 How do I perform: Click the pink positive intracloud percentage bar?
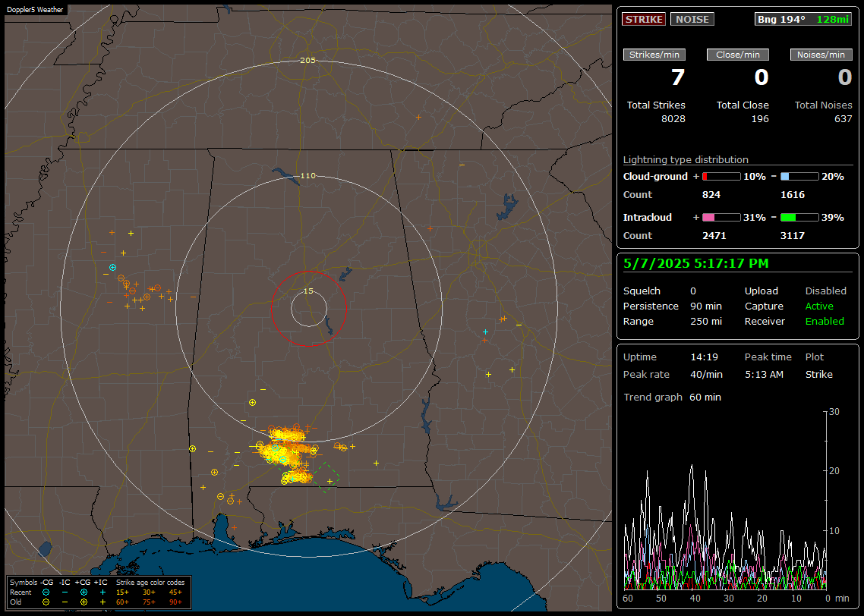(721, 218)
